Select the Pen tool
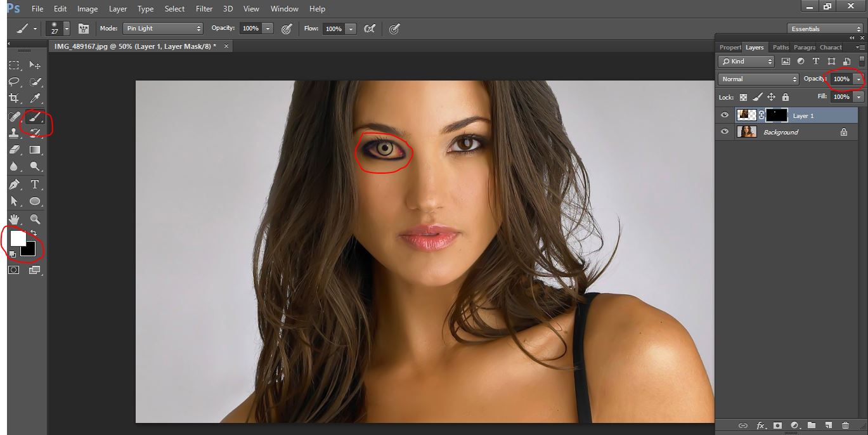Screen dimensions: 868x435 (x=14, y=185)
